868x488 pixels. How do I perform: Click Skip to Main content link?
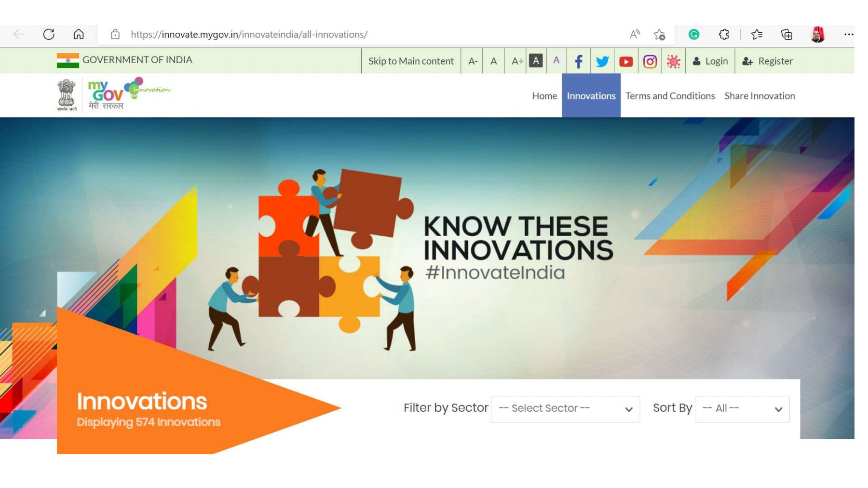(x=411, y=61)
